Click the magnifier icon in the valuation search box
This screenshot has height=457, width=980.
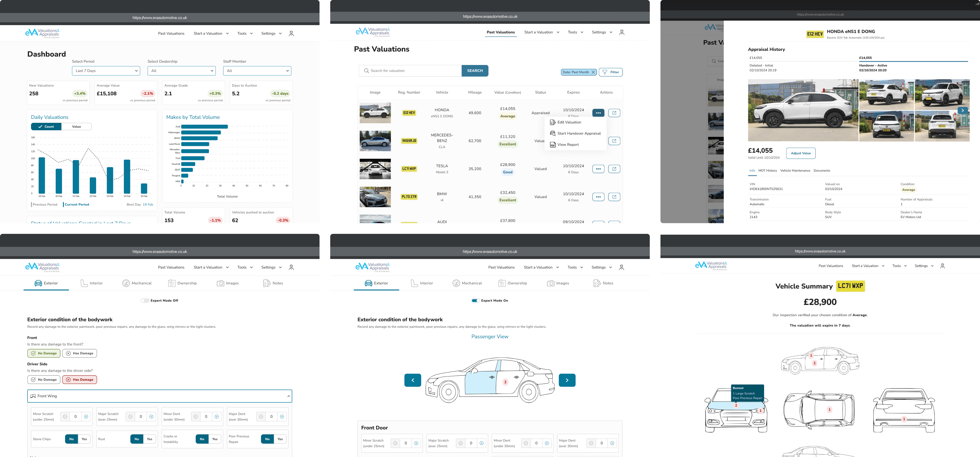[x=366, y=71]
